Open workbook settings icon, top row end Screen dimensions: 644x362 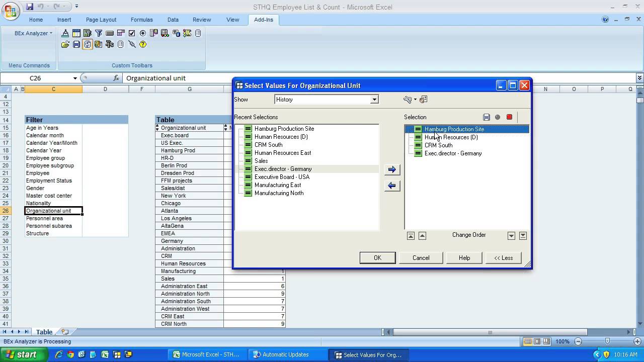pyautogui.click(x=198, y=33)
